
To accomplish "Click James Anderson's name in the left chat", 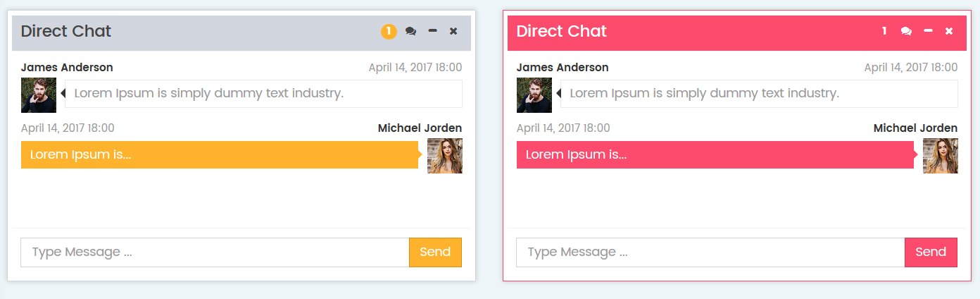I will point(67,68).
